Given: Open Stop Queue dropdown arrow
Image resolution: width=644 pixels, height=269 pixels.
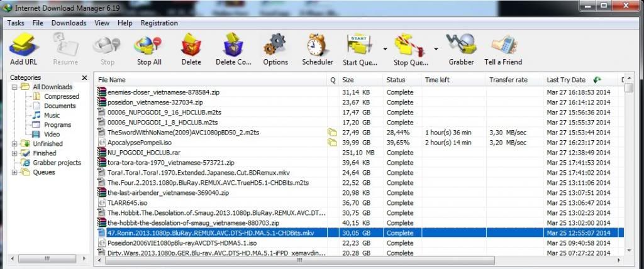Looking at the screenshot, I should (x=436, y=49).
